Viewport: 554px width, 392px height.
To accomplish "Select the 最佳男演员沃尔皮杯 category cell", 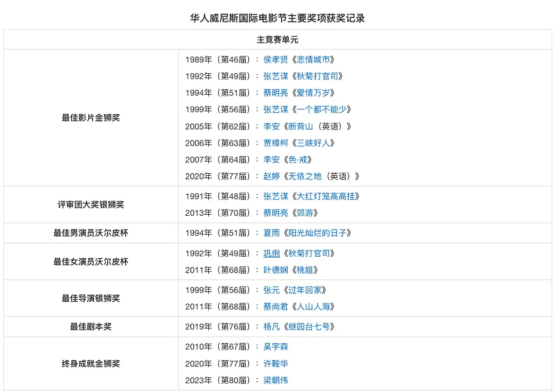I will (x=91, y=233).
